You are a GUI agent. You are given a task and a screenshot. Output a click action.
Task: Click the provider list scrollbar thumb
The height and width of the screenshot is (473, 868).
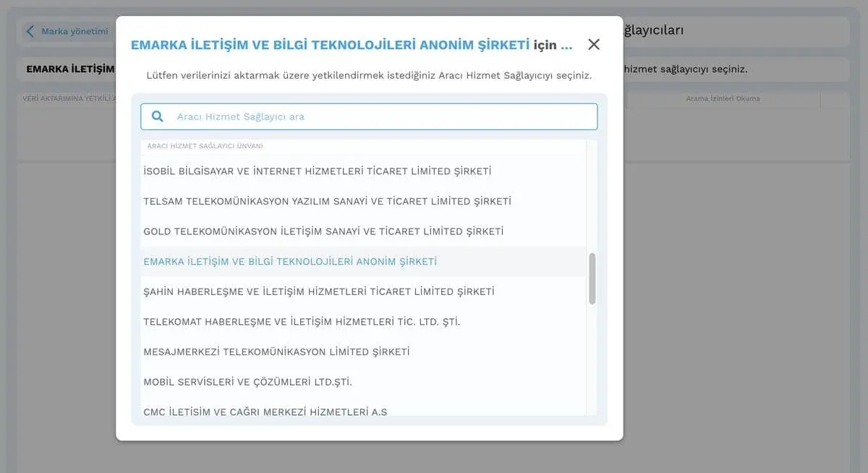592,278
